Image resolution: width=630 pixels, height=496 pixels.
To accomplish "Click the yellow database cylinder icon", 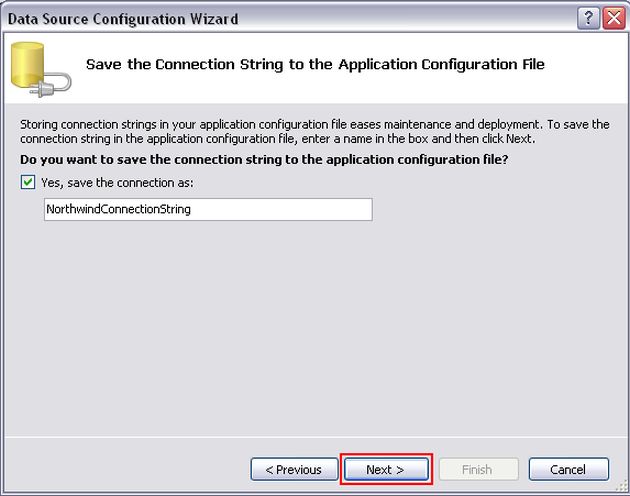I will [30, 64].
